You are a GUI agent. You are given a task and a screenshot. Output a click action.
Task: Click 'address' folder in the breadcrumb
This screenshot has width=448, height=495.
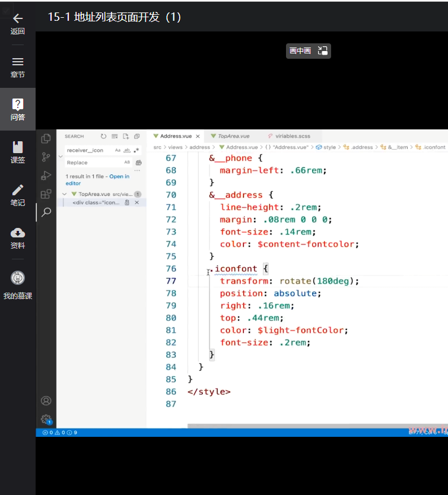pyautogui.click(x=199, y=147)
